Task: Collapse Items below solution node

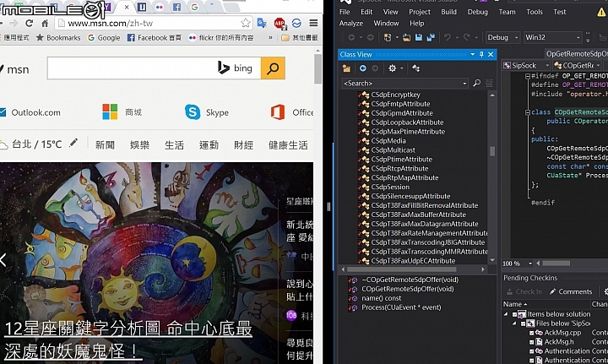Action: tap(506, 314)
